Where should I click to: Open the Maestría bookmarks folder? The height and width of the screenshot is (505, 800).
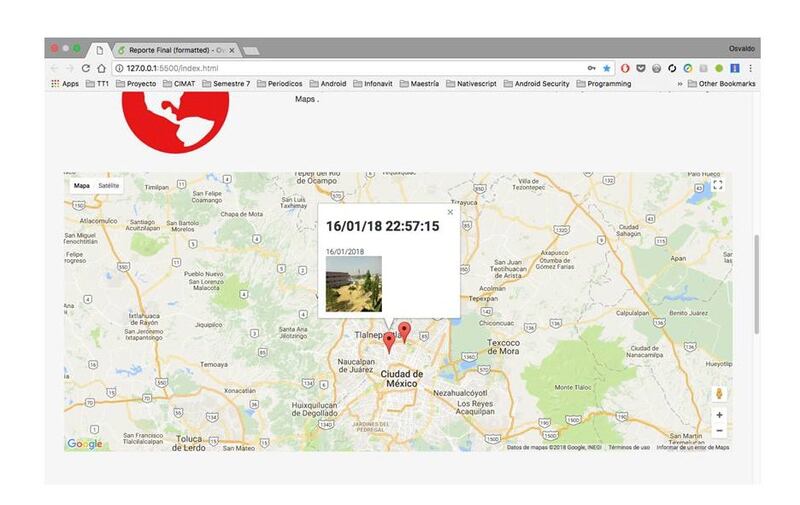[x=419, y=84]
